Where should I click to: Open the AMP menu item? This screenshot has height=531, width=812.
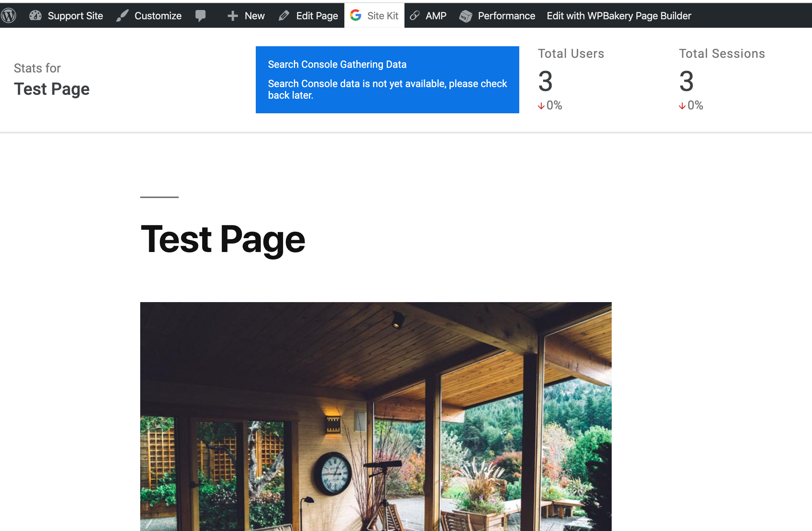436,16
